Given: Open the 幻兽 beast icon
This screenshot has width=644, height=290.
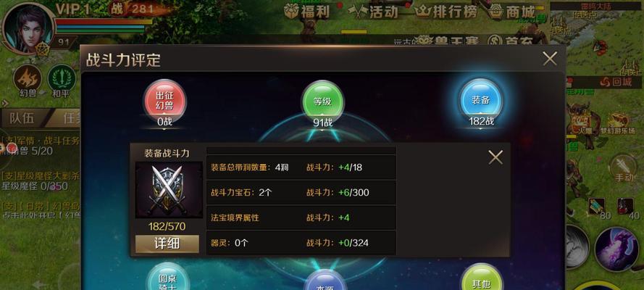Looking at the screenshot, I should tap(28, 78).
